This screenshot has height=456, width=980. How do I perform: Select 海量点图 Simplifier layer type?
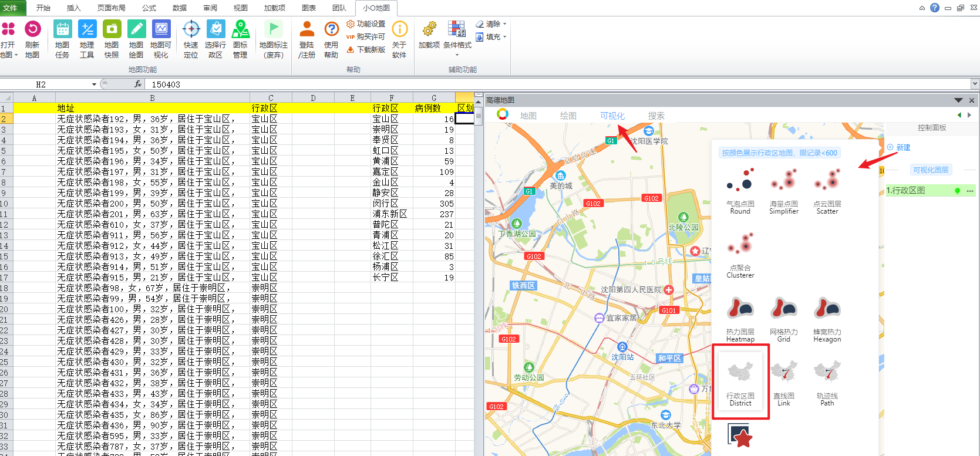click(784, 191)
